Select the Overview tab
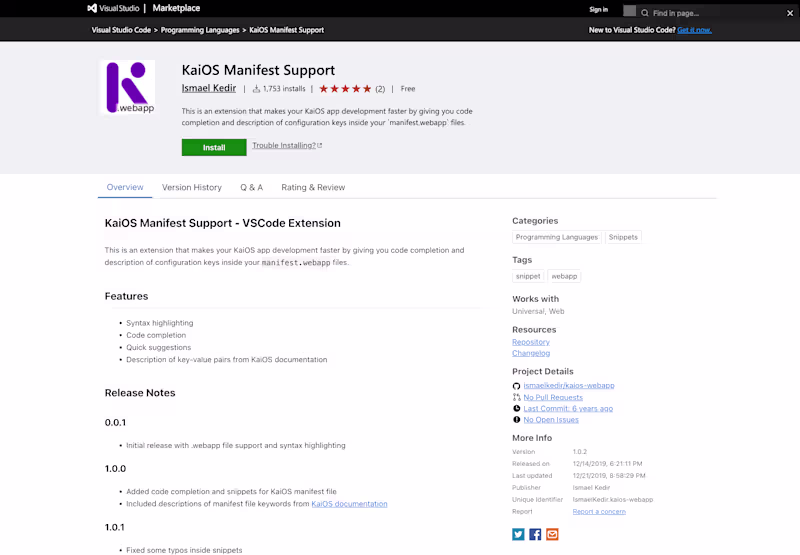800x555 pixels. (125, 187)
